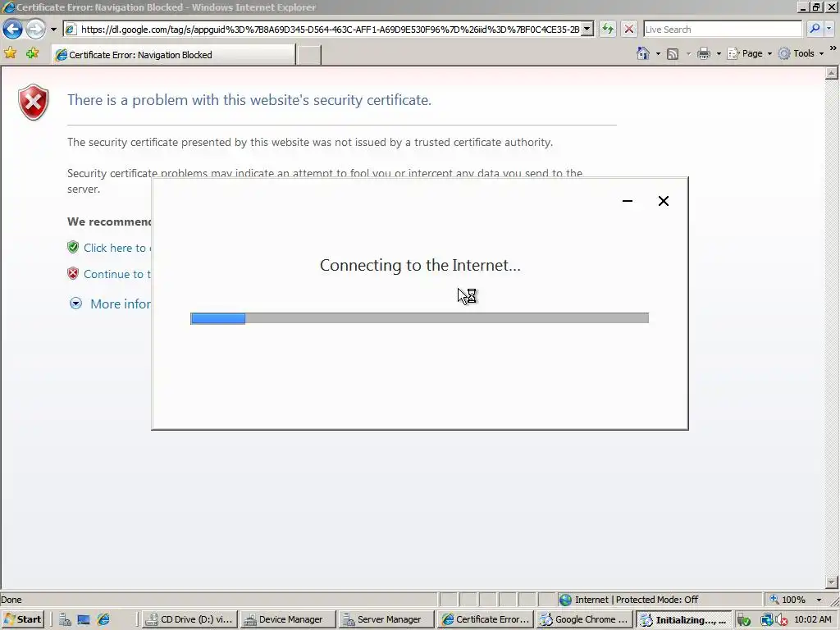Switch to CD Drive (D:) taskbar window
Screen dimensions: 840x630
pyautogui.click(x=189, y=619)
